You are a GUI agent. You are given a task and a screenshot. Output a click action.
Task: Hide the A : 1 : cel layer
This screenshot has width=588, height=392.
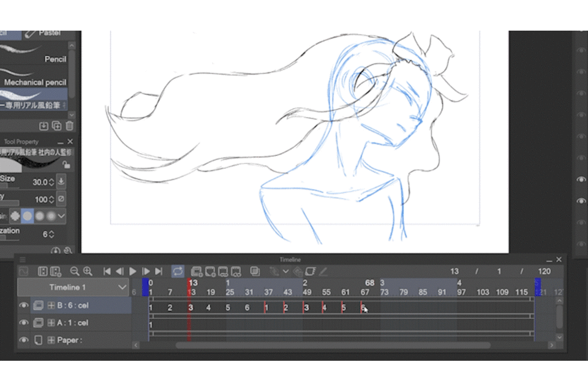(24, 323)
